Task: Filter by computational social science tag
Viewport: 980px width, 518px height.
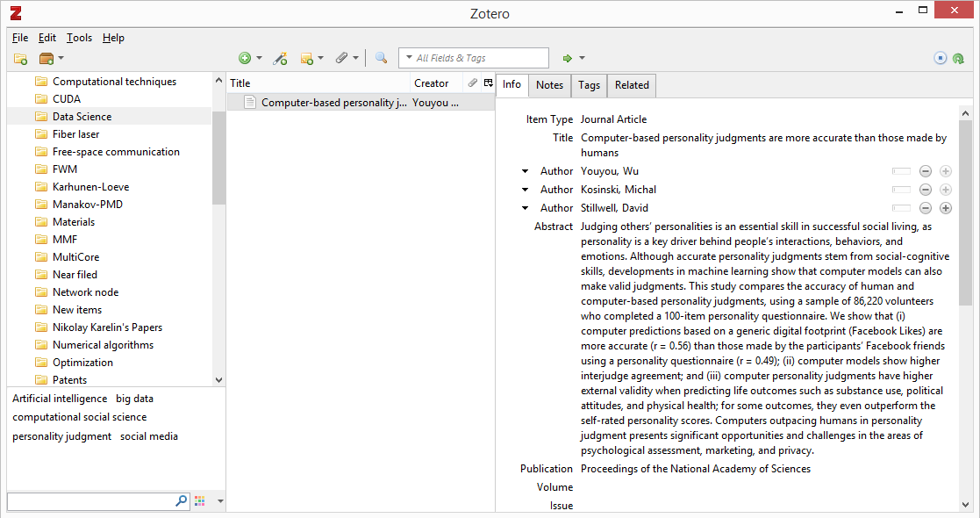Action: [79, 417]
